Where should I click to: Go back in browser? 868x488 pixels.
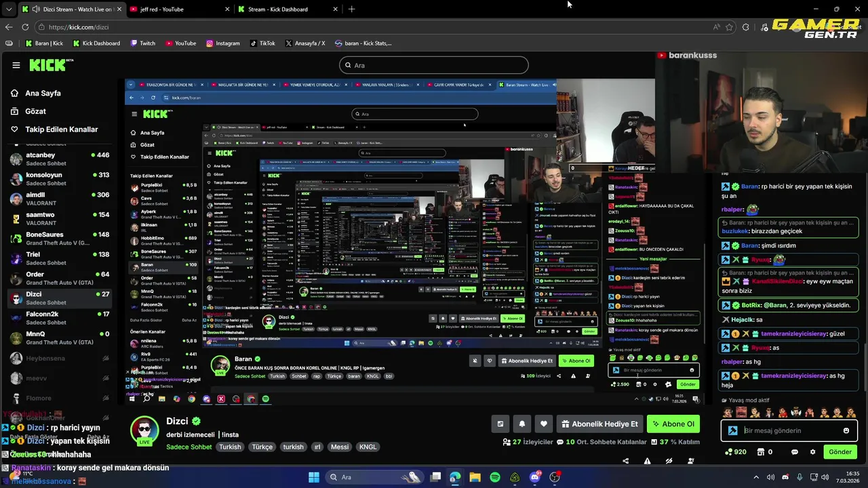point(9,27)
